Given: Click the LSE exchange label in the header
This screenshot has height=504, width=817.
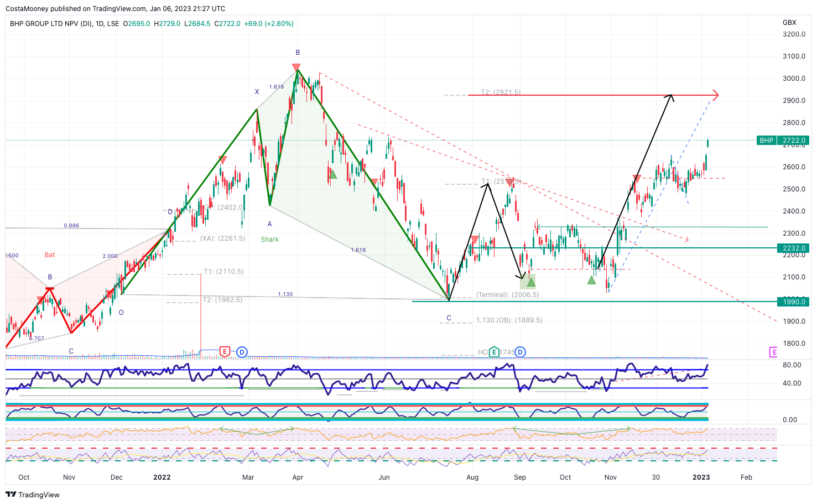Looking at the screenshot, I should 113,24.
